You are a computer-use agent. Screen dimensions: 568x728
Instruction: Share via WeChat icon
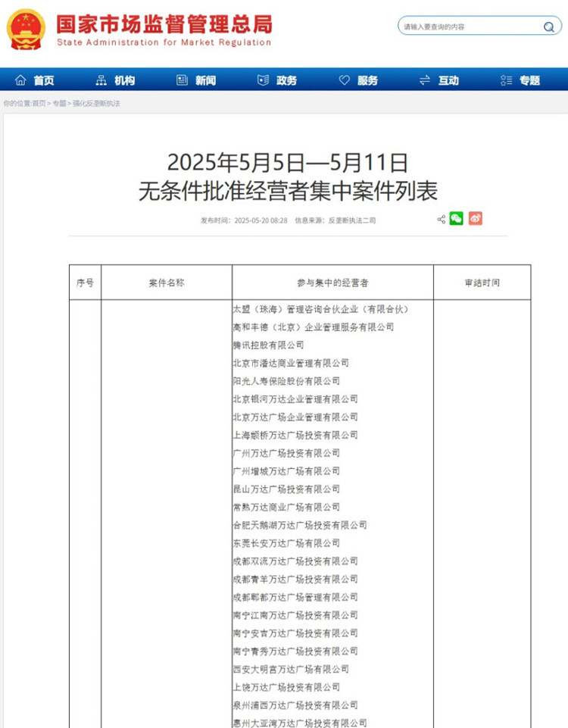click(x=456, y=219)
